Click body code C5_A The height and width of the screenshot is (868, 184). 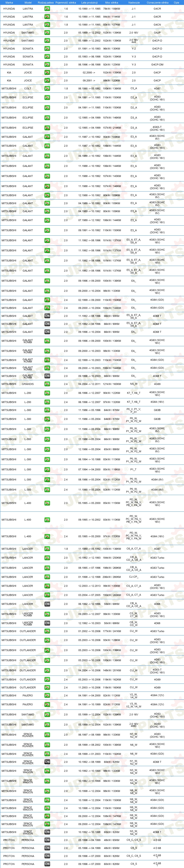pyautogui.click(x=134, y=88)
